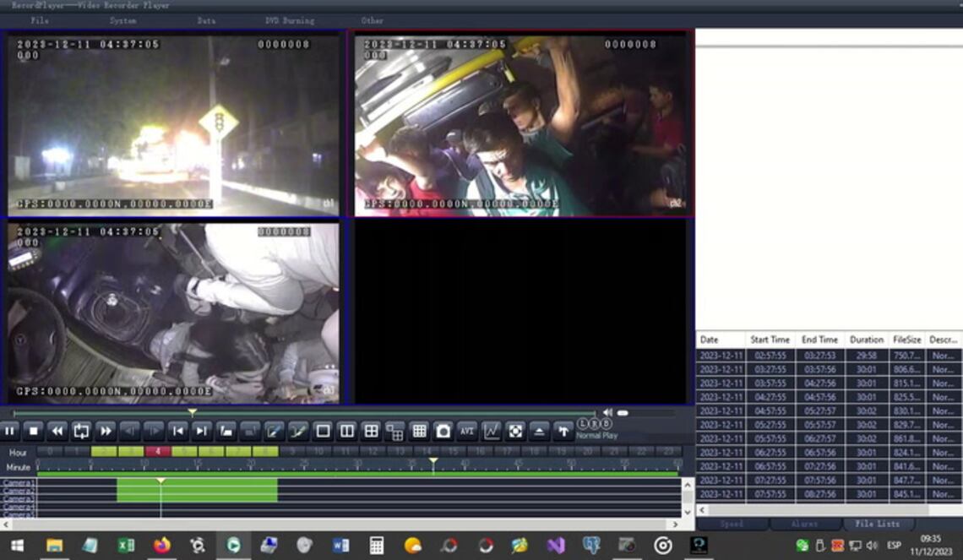Toggle fullscreen display icon
The height and width of the screenshot is (560, 963).
pyautogui.click(x=515, y=431)
